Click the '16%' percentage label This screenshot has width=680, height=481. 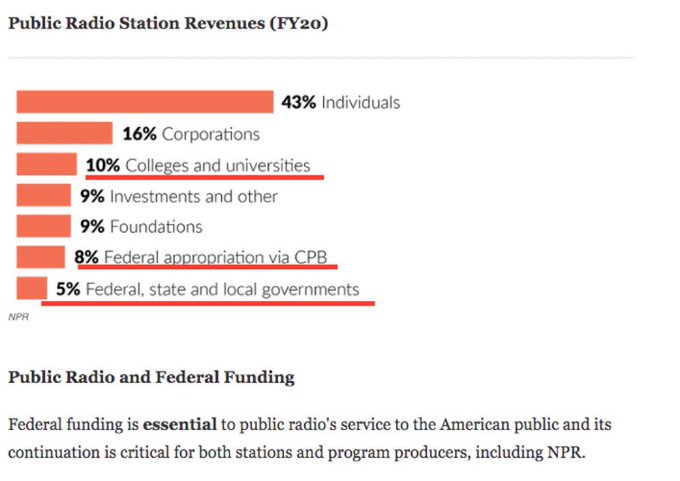click(x=140, y=134)
